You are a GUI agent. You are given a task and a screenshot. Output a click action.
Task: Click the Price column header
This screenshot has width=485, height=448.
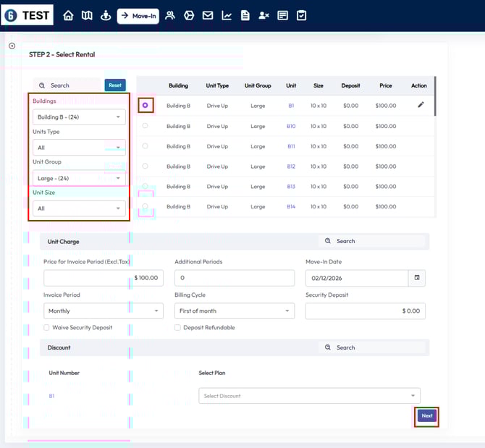(386, 85)
